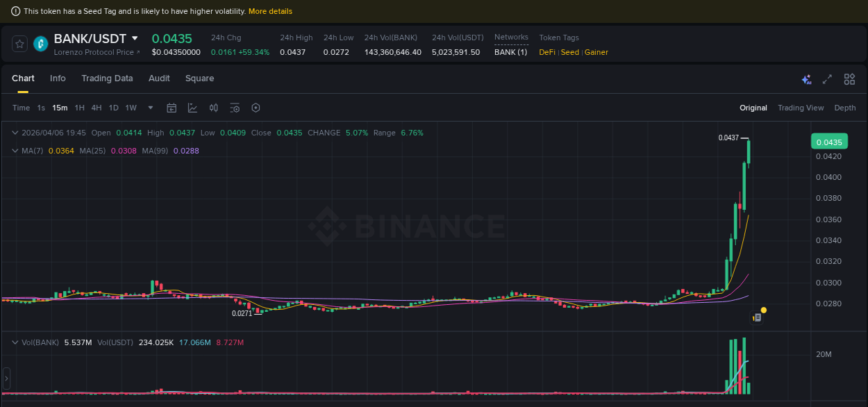Click the Vol(BANK) 5.537M value

(x=78, y=342)
